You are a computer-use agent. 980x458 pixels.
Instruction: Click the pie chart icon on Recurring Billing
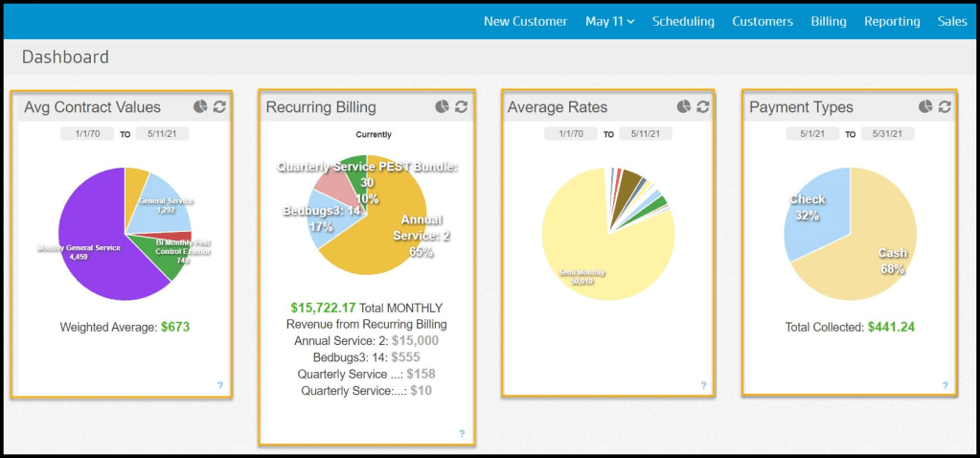[442, 107]
